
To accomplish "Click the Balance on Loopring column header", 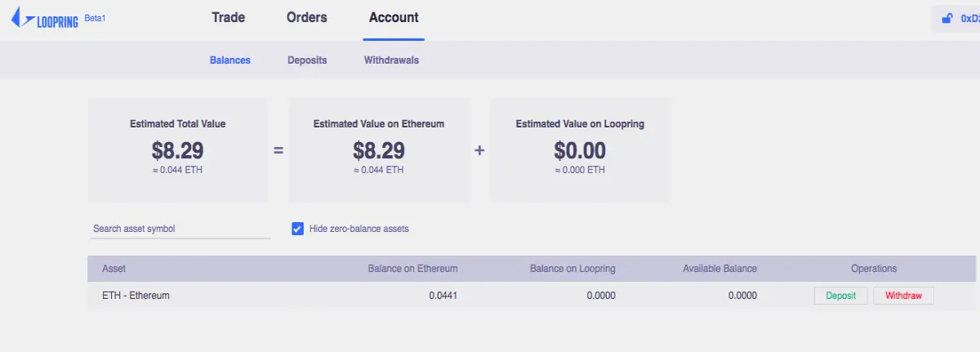I will tap(572, 269).
